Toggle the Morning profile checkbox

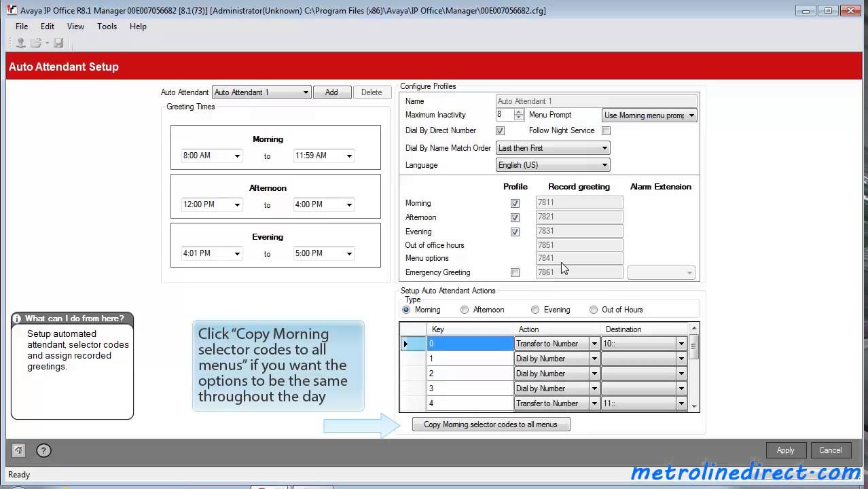click(x=515, y=203)
